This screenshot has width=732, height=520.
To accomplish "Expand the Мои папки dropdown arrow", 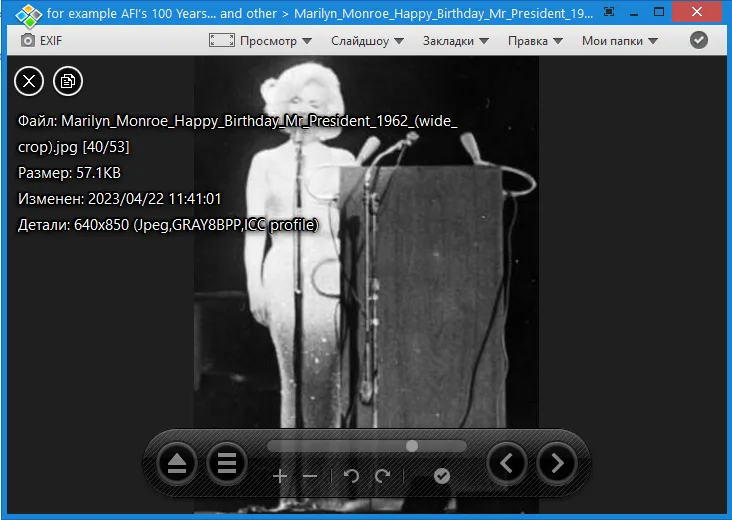I will point(653,41).
